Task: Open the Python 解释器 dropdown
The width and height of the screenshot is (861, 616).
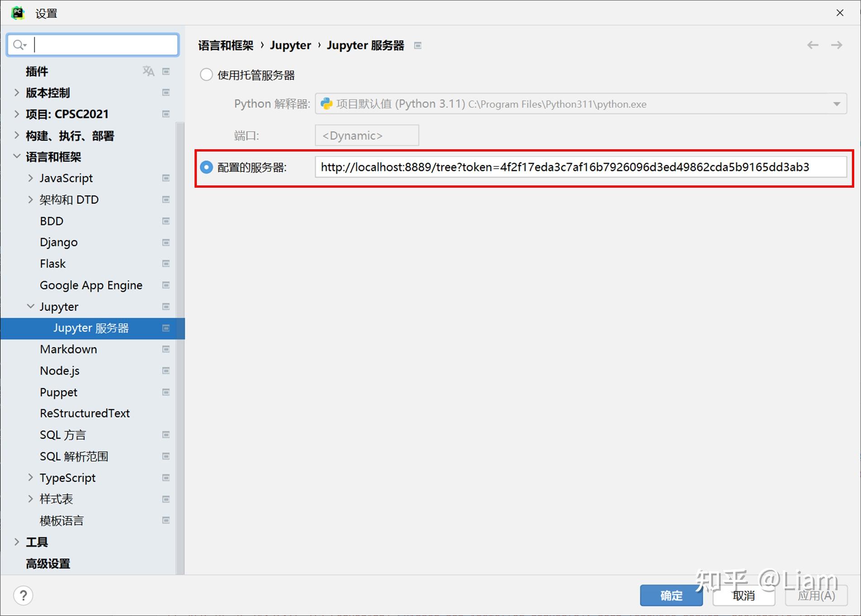Action: point(837,104)
